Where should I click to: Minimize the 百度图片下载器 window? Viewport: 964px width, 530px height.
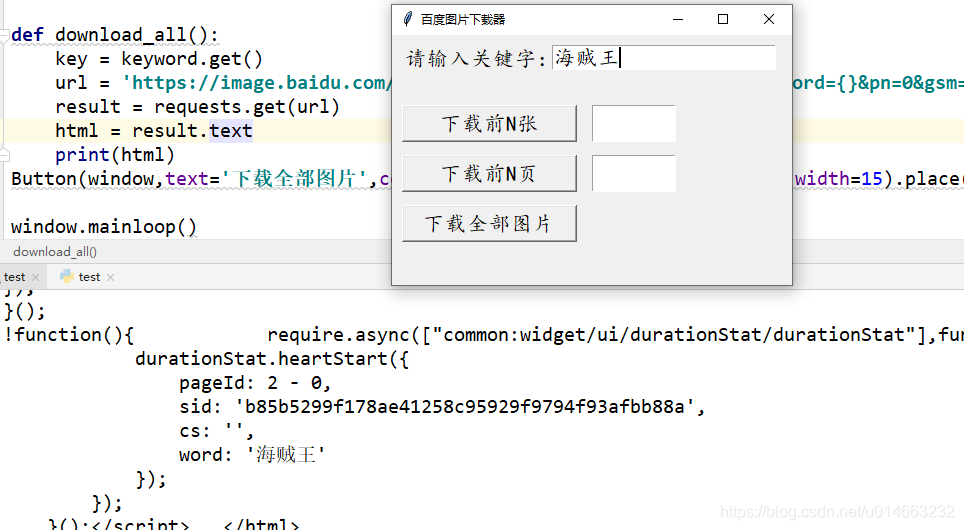[678, 19]
